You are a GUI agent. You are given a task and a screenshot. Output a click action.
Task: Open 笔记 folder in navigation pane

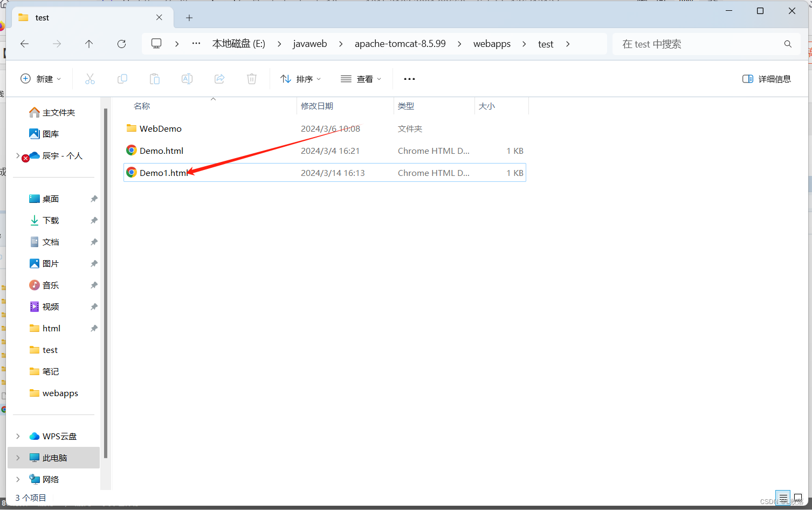(x=51, y=371)
